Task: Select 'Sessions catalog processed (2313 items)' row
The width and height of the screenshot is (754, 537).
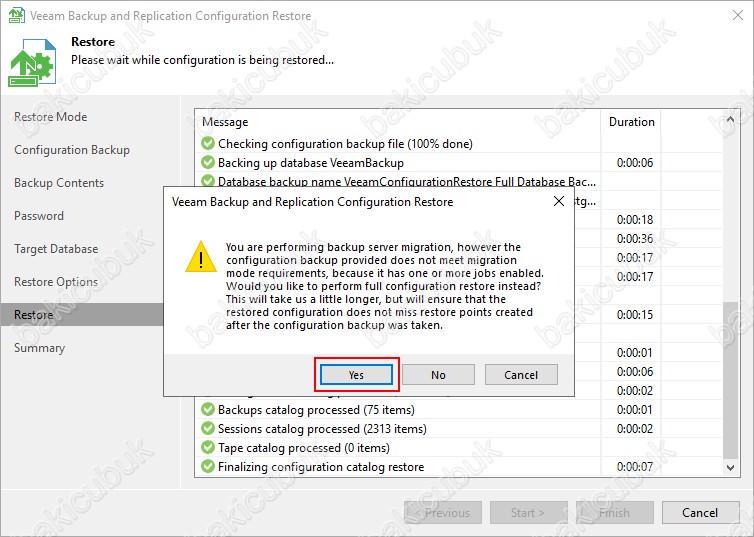Action: pos(459,429)
